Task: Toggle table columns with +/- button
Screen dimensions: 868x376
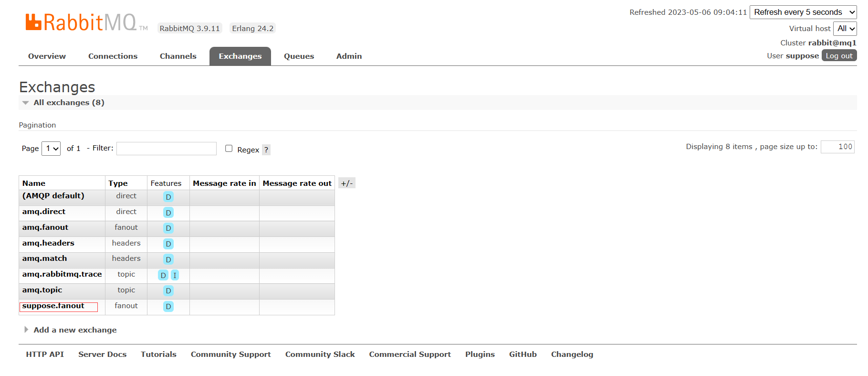Action: 347,183
